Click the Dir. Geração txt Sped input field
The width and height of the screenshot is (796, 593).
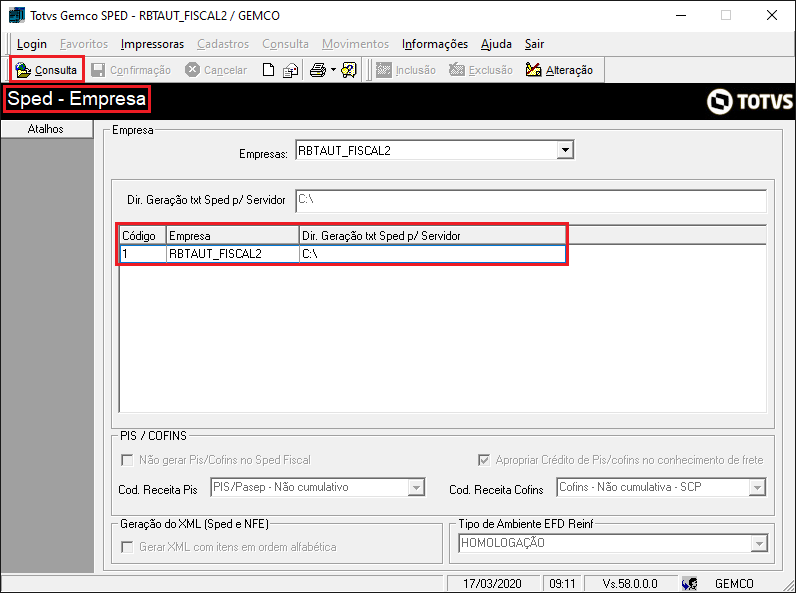(x=531, y=201)
